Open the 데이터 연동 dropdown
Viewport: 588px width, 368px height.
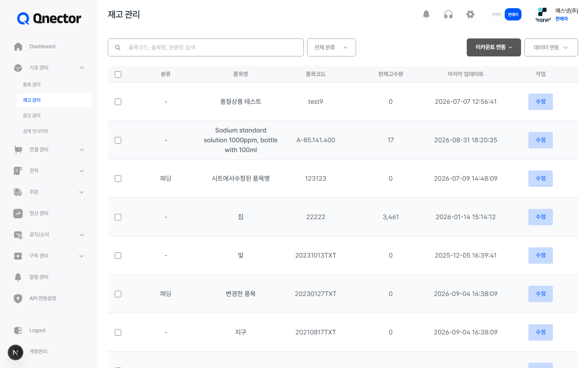click(551, 47)
